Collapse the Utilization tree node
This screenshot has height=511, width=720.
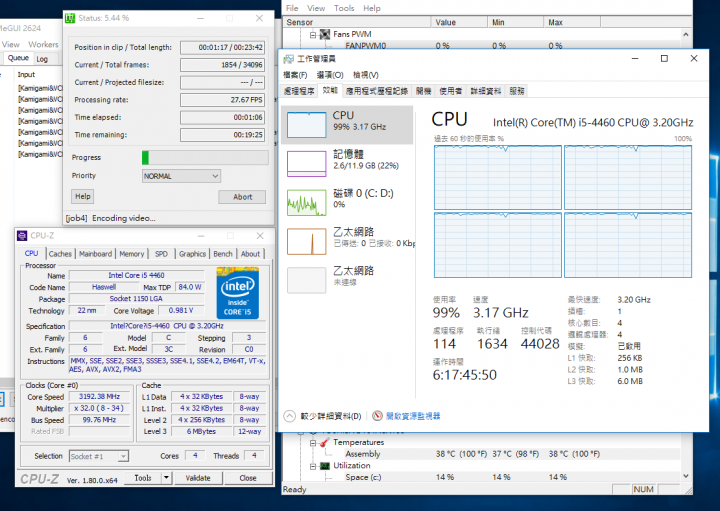[x=313, y=466]
